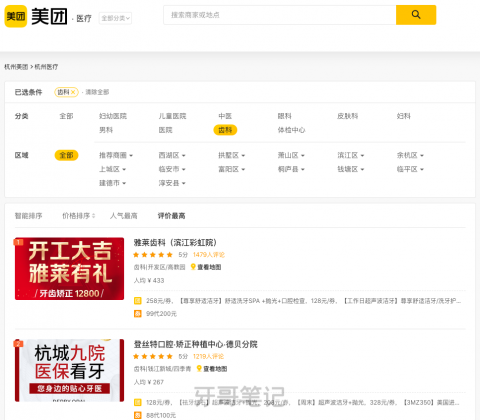Click 查看地图 text for 雅莱齿科
Viewport: 480px width, 420px height.
click(x=209, y=267)
